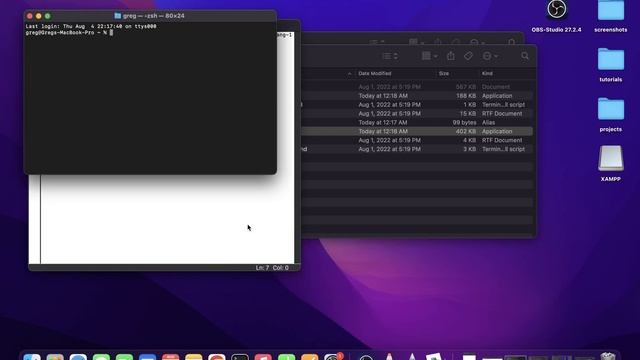Zoom the Terminal window with green button

[47, 16]
